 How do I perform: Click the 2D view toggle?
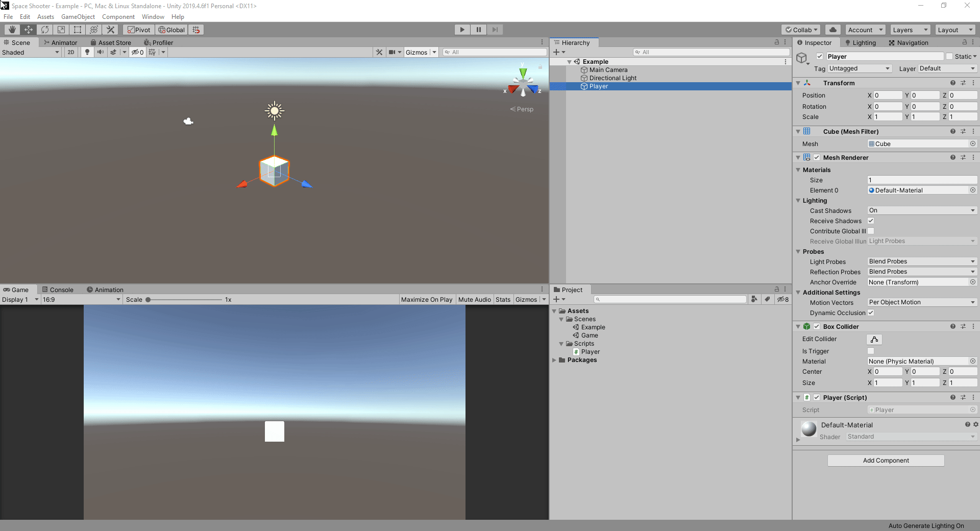point(71,52)
